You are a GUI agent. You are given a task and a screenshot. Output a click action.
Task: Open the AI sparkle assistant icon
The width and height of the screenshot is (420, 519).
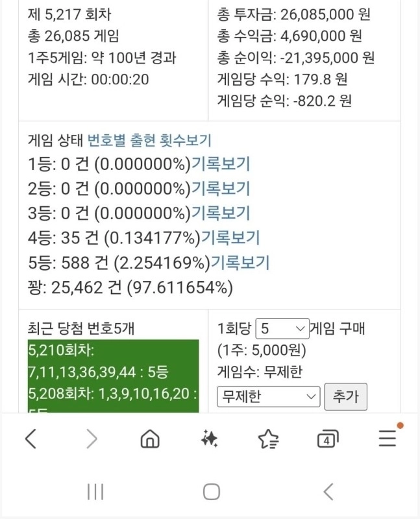tap(209, 439)
